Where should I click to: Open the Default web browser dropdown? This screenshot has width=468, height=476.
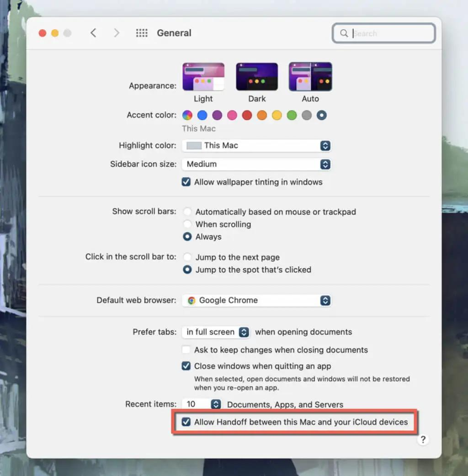point(256,300)
